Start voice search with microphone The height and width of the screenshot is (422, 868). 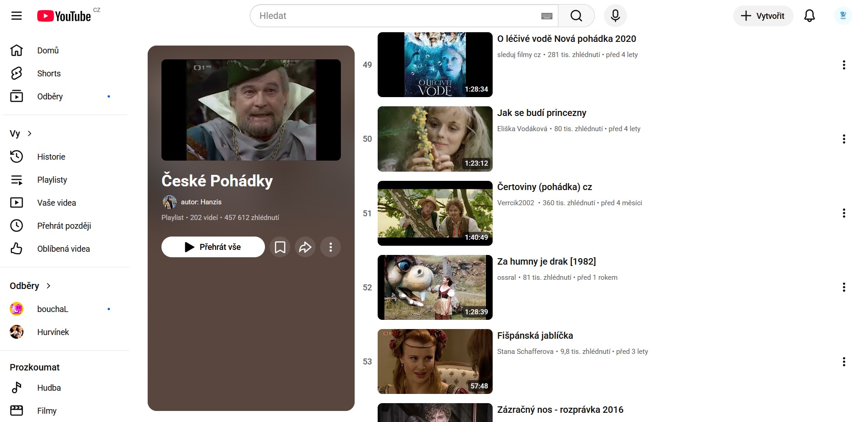point(615,16)
